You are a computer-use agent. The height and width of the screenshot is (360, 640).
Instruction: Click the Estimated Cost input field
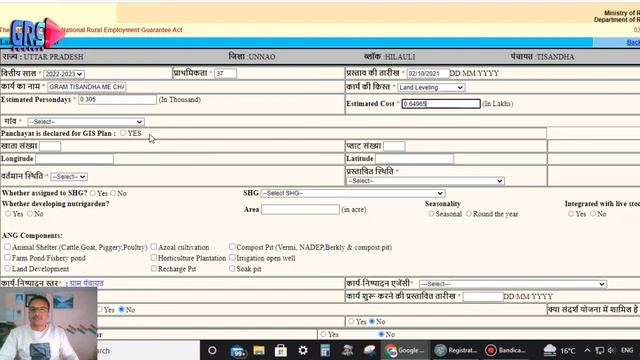coord(441,104)
